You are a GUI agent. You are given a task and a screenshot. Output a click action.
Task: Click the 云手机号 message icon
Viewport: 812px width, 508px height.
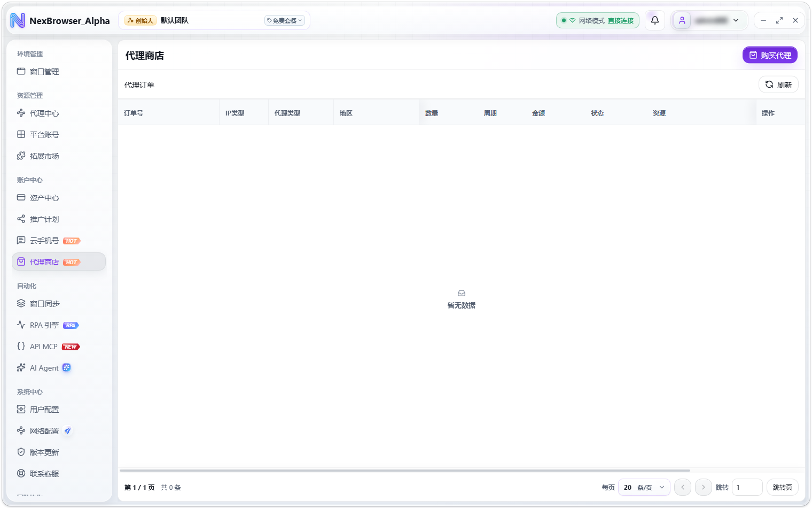pos(21,241)
